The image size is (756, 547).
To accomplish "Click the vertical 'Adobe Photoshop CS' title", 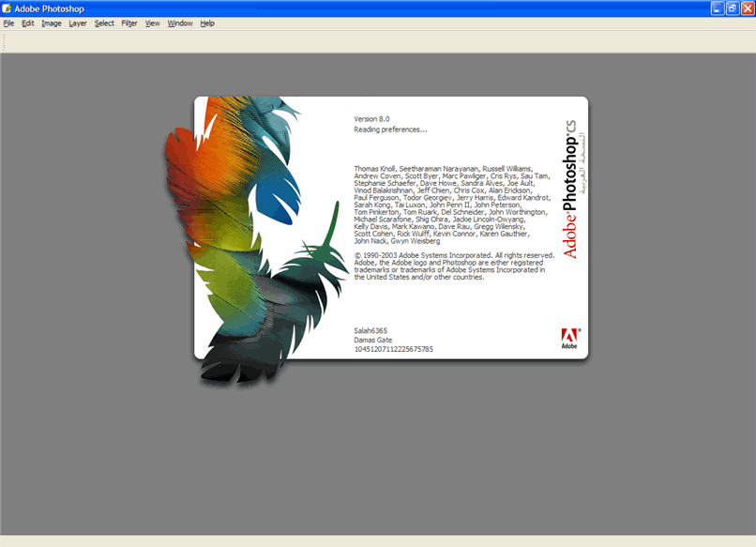I will click(x=570, y=190).
